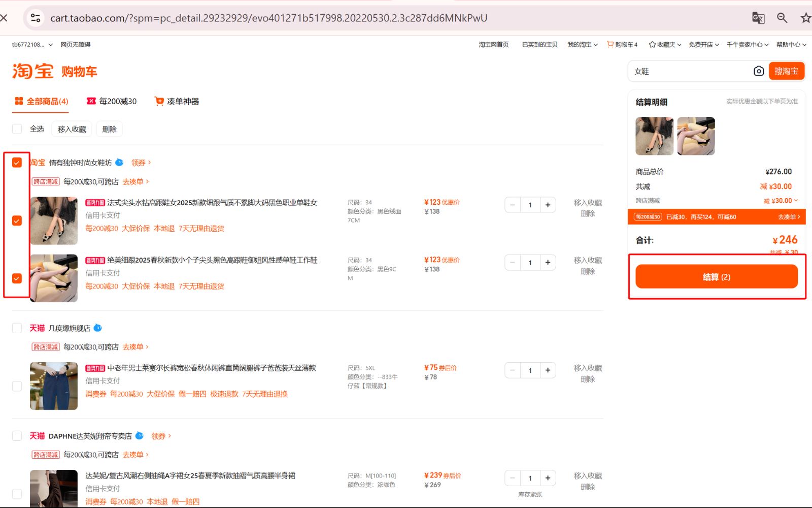Click first shoe thumbnail in 结算明细 panel
Screen dimensions: 812x508
[x=655, y=136]
